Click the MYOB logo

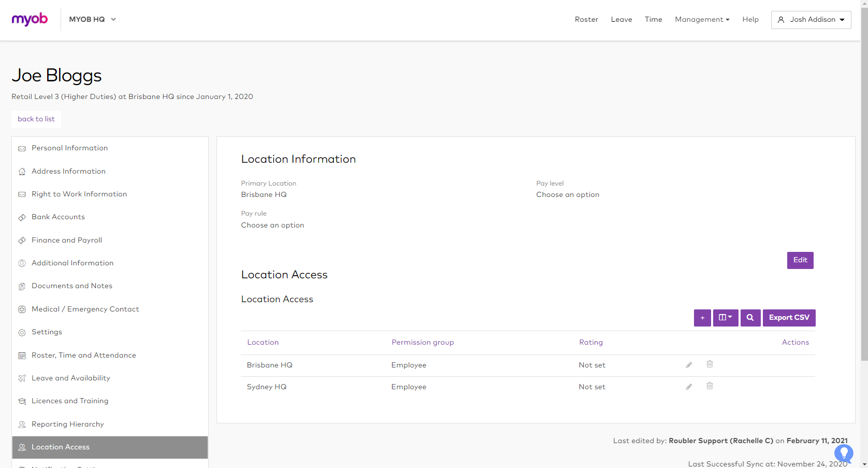click(x=30, y=19)
